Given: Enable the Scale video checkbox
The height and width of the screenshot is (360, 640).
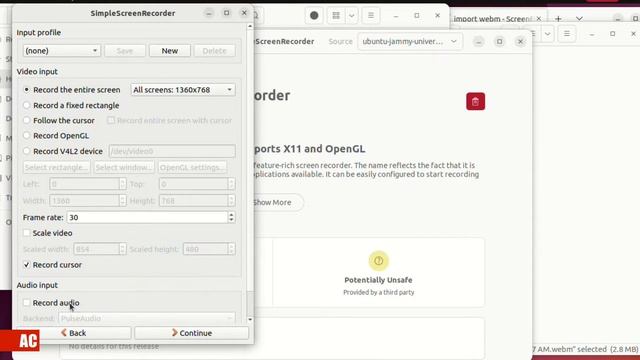Looking at the screenshot, I should click(x=27, y=233).
